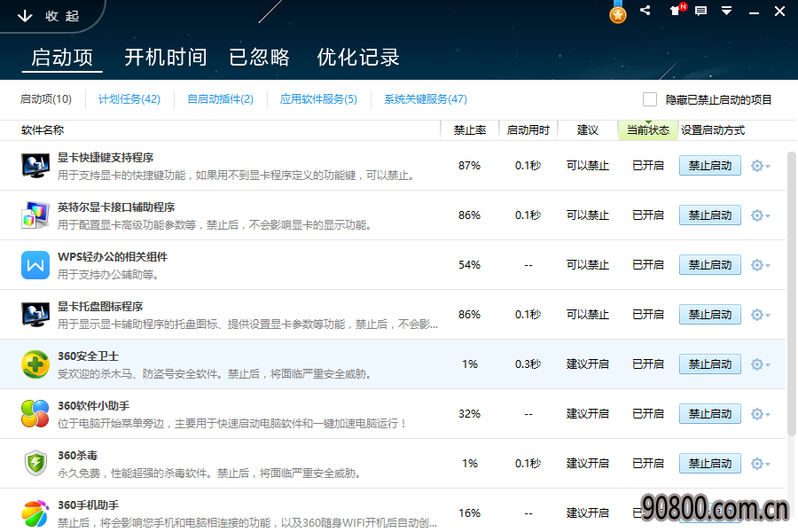Select the WPS轻办公的相关组件 title
Viewport: 798px width, 532px height.
click(x=113, y=257)
